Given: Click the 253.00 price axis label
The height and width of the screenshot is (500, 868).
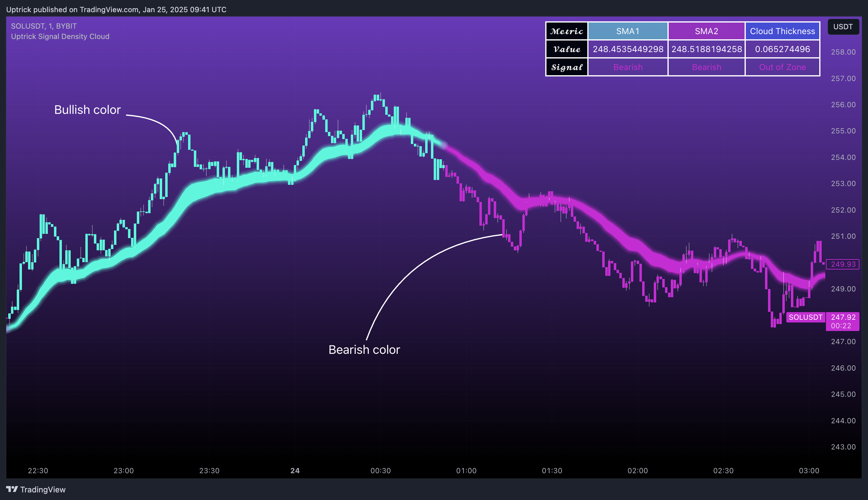Looking at the screenshot, I should [843, 184].
